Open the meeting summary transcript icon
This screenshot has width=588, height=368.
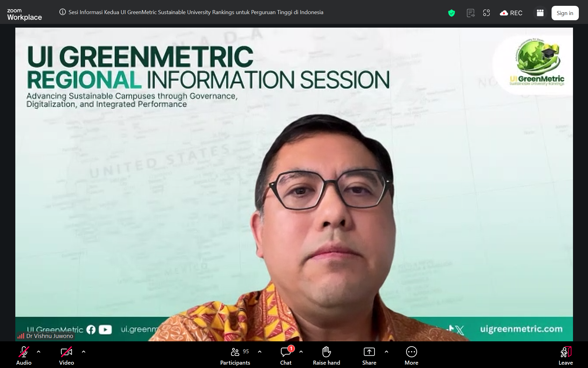[471, 13]
